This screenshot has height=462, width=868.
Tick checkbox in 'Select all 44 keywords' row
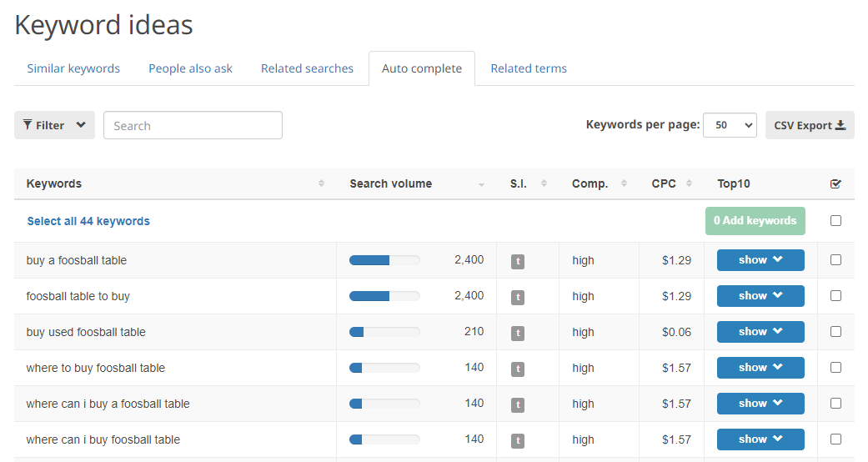pos(835,221)
